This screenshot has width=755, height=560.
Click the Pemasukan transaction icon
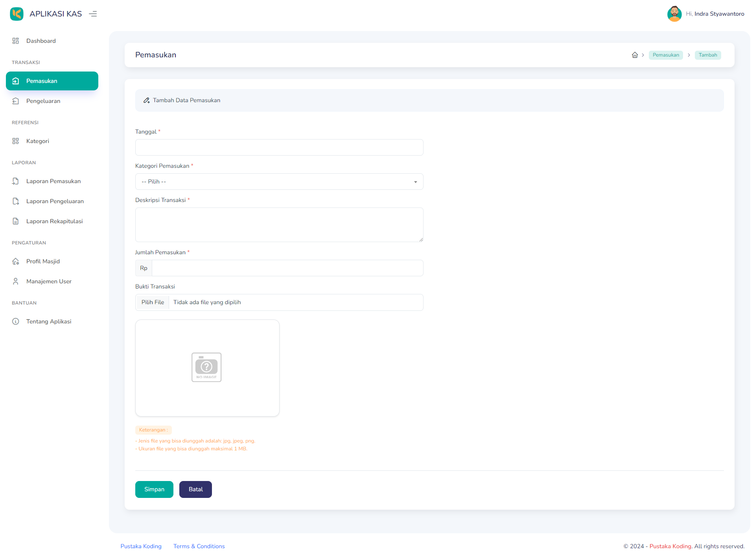16,81
